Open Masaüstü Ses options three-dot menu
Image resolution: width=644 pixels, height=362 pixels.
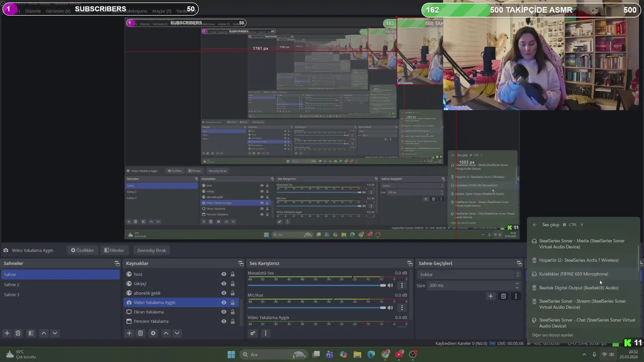pyautogui.click(x=401, y=285)
